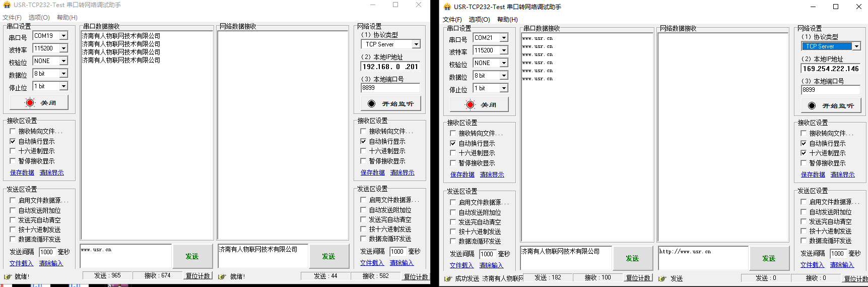The image size is (868, 287).
Task: Click black 开始监听 circle icon below IP 192.168.0.201
Action: [372, 104]
